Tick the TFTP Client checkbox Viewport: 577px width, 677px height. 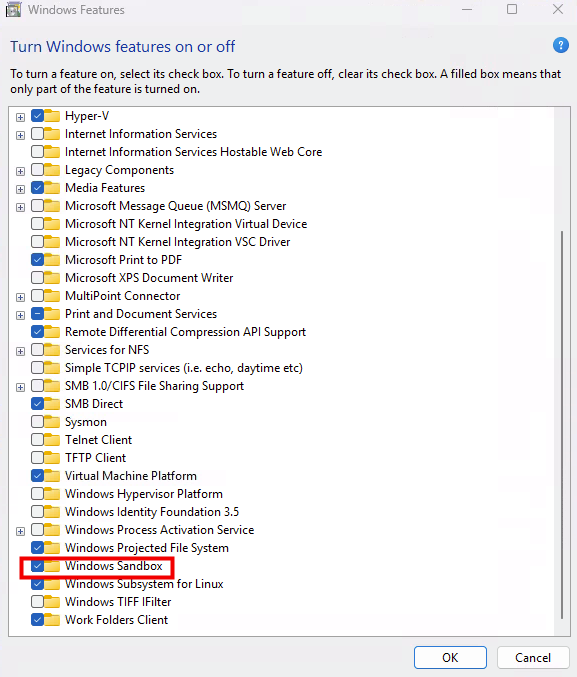(38, 458)
